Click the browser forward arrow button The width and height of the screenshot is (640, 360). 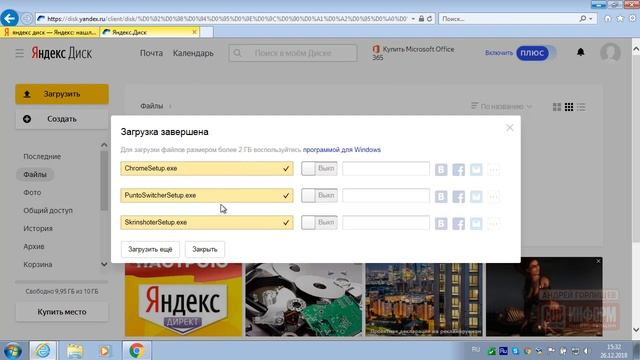tap(27, 19)
